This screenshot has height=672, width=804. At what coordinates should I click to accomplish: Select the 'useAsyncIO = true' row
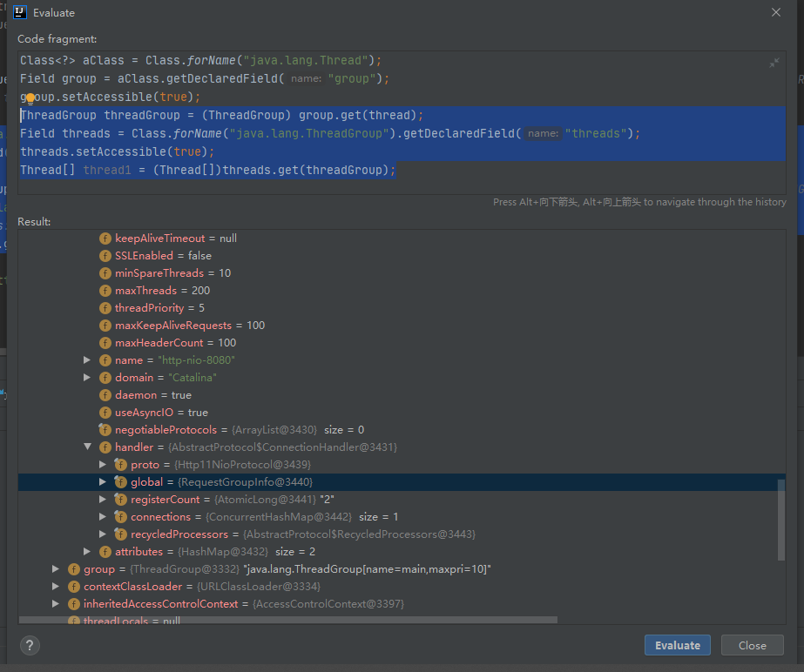pyautogui.click(x=402, y=413)
